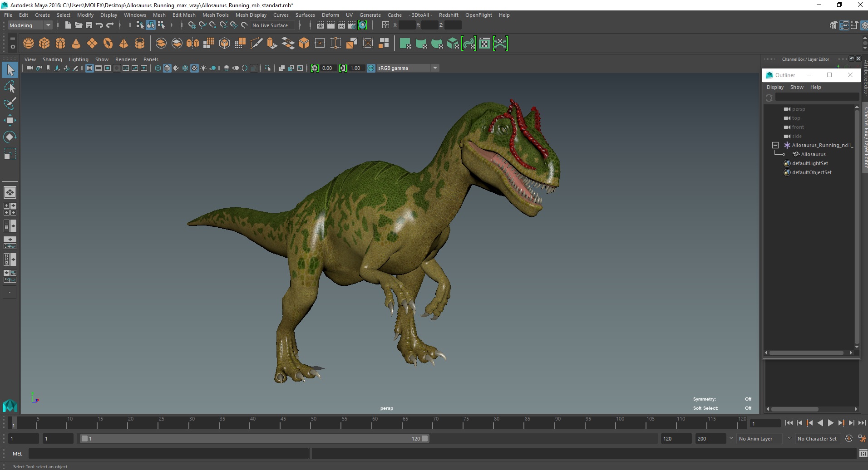Create a new scene with file icon
This screenshot has width=868, height=470.
click(68, 25)
